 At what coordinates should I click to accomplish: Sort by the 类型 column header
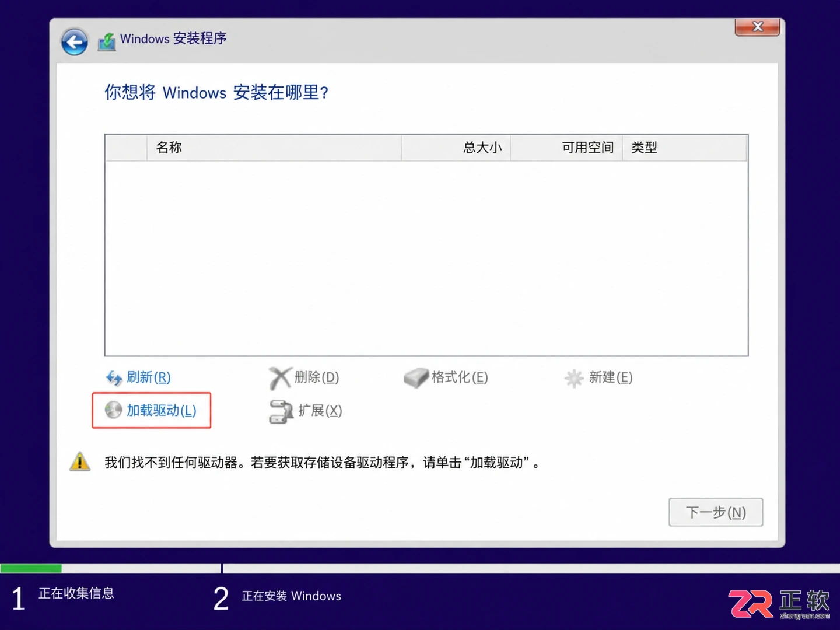tap(685, 148)
